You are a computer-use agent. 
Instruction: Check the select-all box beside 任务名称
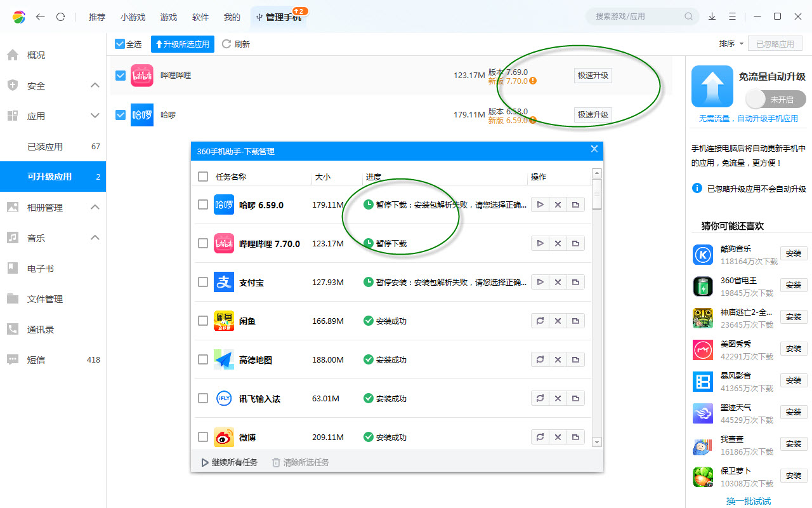[203, 177]
